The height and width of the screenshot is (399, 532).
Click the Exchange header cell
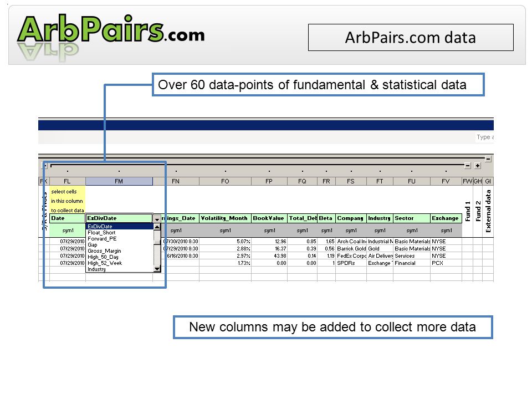point(446,218)
